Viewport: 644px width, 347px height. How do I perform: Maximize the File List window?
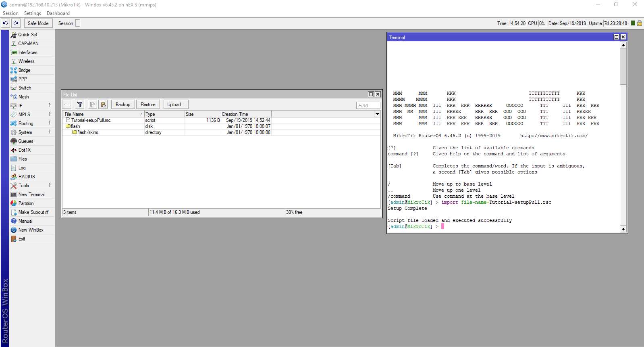pyautogui.click(x=371, y=94)
